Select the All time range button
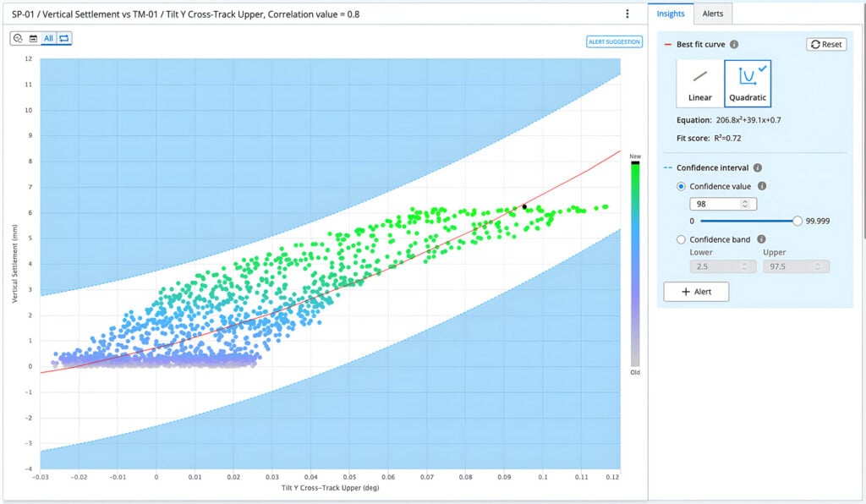This screenshot has width=866, height=504. tap(48, 38)
